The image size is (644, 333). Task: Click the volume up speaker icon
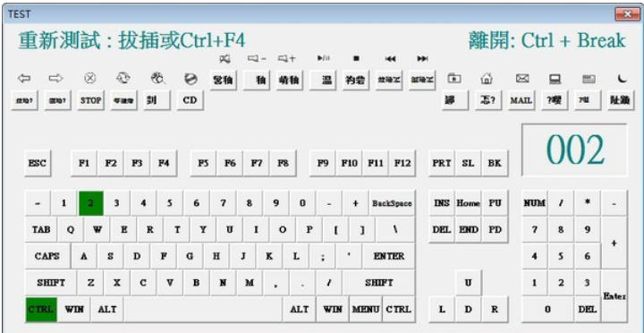[x=287, y=59]
